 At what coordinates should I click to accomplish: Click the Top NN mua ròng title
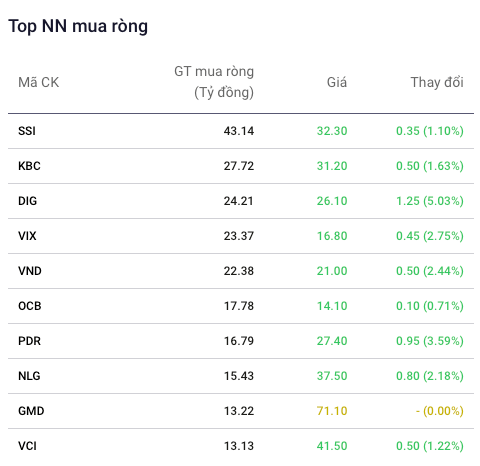click(x=78, y=26)
